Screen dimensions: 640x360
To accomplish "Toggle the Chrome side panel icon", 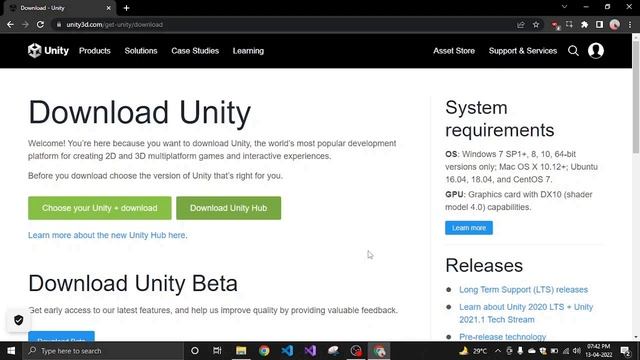I will pos(599,24).
